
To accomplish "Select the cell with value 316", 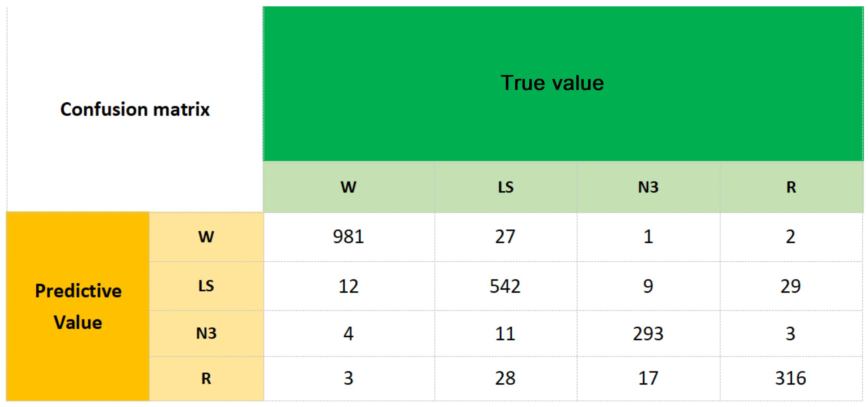I will [x=790, y=379].
